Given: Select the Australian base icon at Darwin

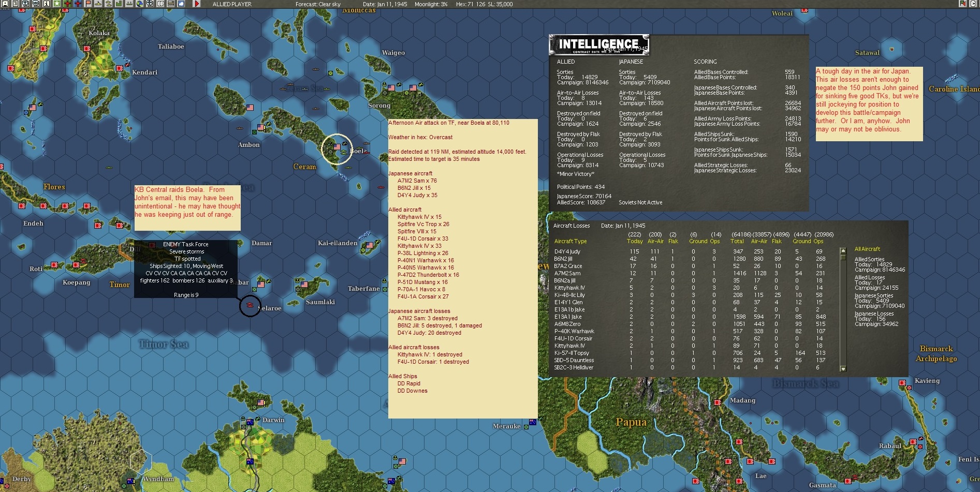Looking at the screenshot, I should (x=250, y=422).
